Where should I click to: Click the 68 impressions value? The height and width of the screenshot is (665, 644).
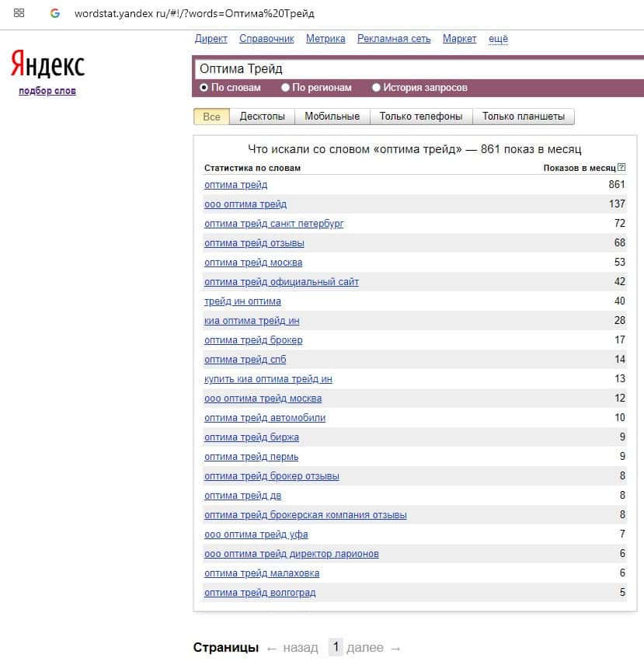[620, 242]
